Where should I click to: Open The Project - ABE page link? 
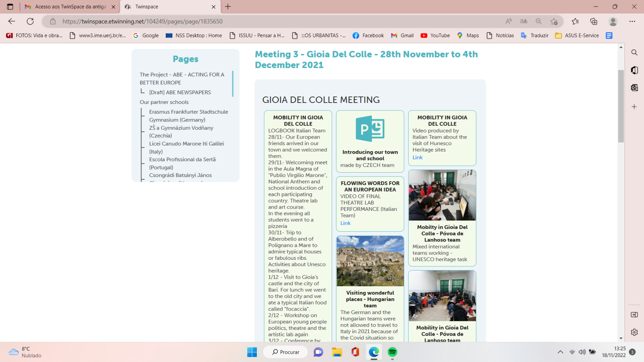182,78
